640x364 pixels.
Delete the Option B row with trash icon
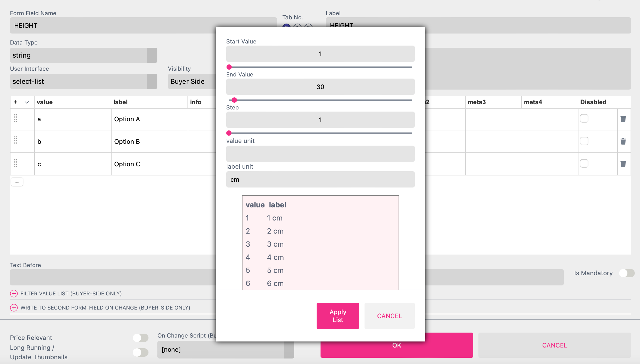coord(623,142)
